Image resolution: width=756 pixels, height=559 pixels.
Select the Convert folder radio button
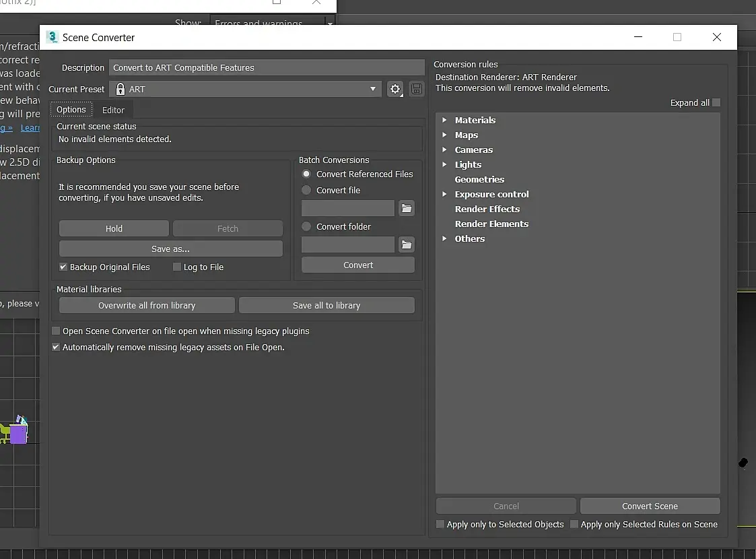click(306, 226)
